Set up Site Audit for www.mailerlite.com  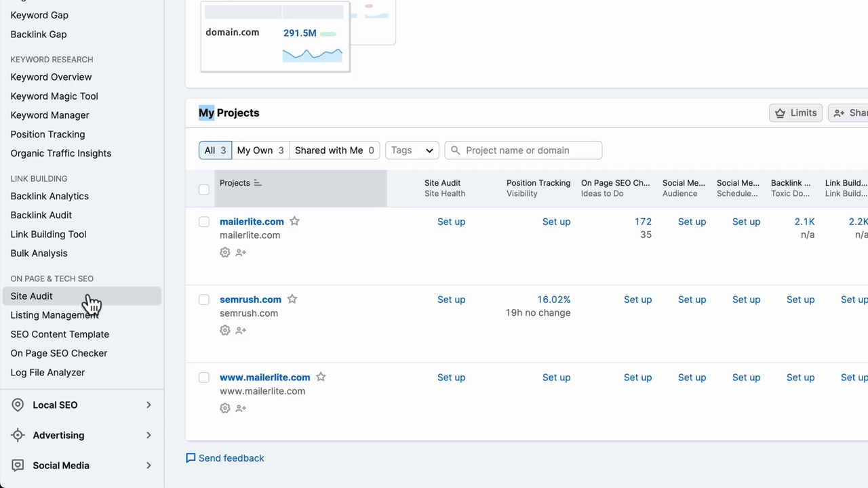pyautogui.click(x=451, y=378)
